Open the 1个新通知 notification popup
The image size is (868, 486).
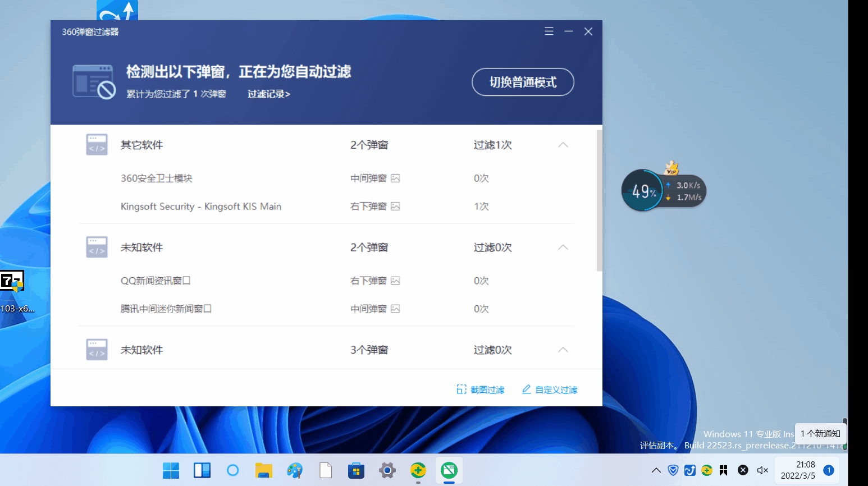pyautogui.click(x=820, y=433)
